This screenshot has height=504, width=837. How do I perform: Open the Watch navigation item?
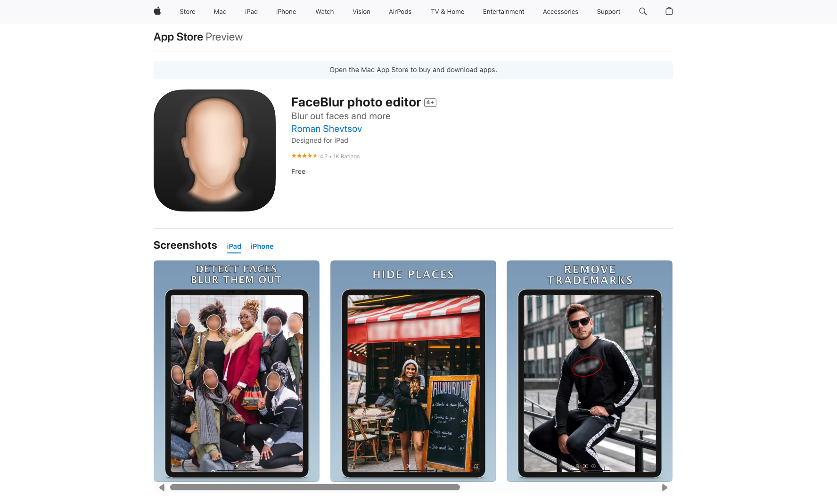tap(325, 12)
